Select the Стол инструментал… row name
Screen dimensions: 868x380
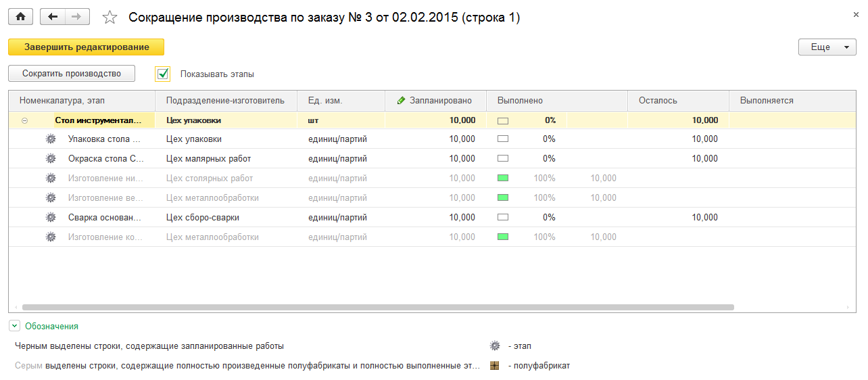click(x=99, y=120)
